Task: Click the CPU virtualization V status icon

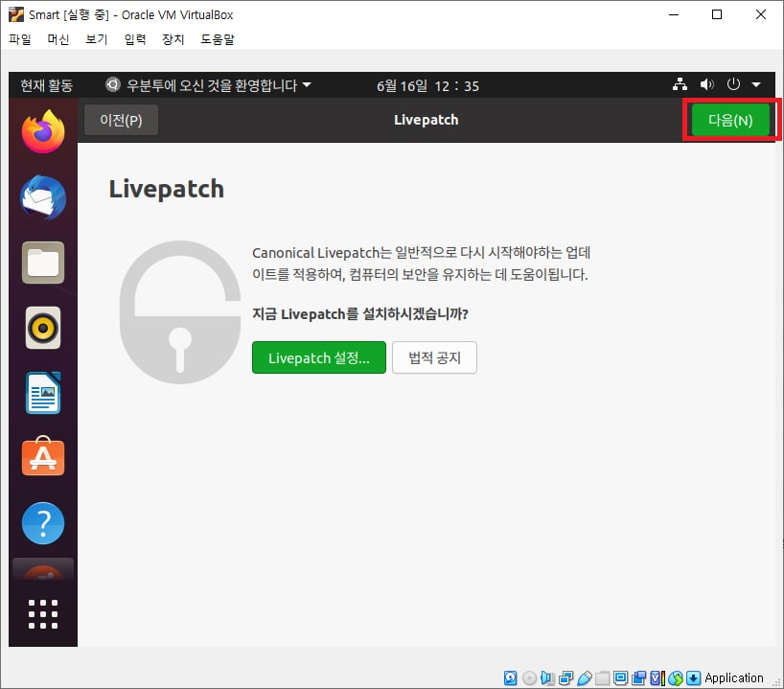Action: point(657,678)
